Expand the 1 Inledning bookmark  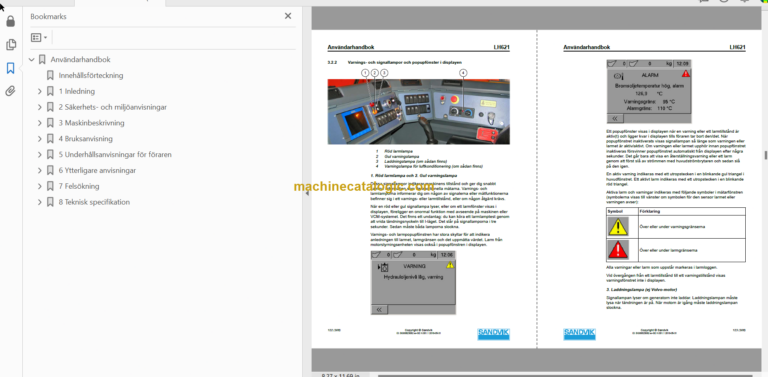click(40, 91)
